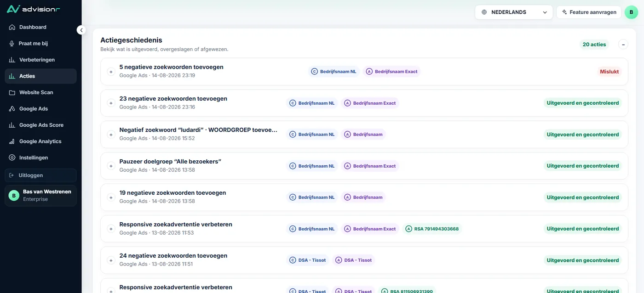644x293 pixels.
Task: Click the Google Analytics chart icon
Action: (x=12, y=141)
